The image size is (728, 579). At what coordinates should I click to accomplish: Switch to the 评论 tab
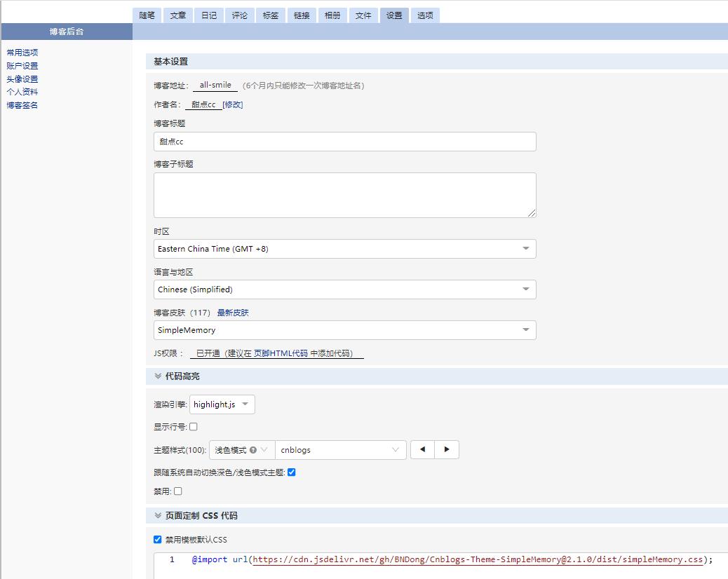(x=240, y=15)
